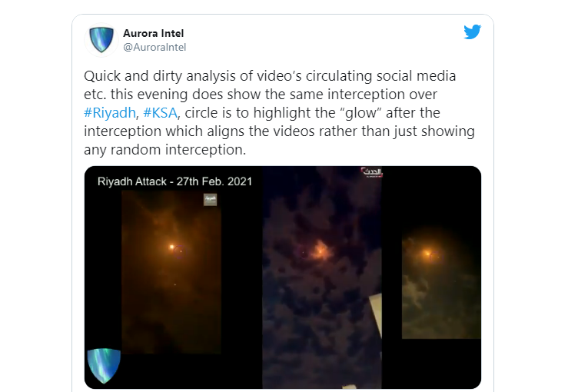The width and height of the screenshot is (578, 392).
Task: Click the Aurora Intel display name
Action: 154,33
